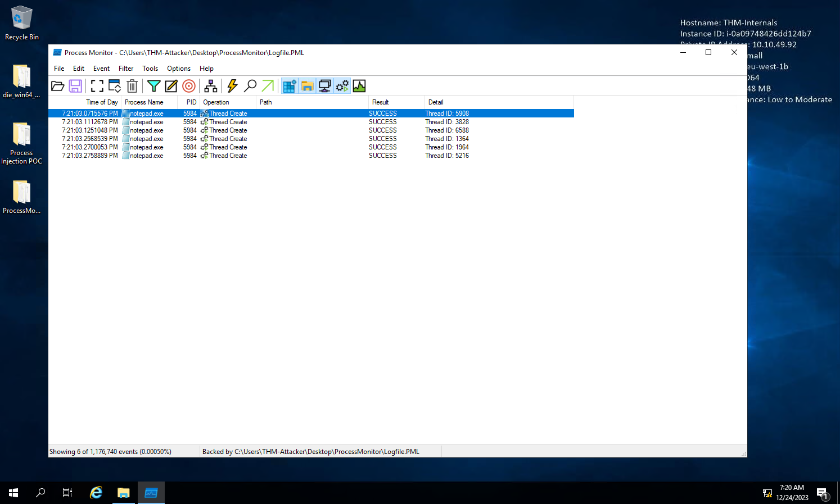840x504 pixels.
Task: Open the Tools menu
Action: tap(150, 69)
